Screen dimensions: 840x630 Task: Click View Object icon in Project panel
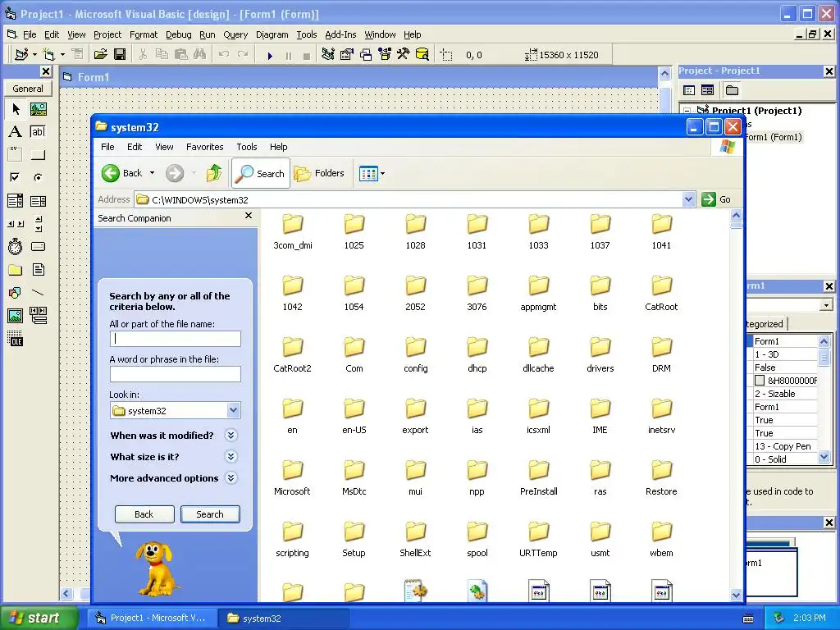click(708, 90)
